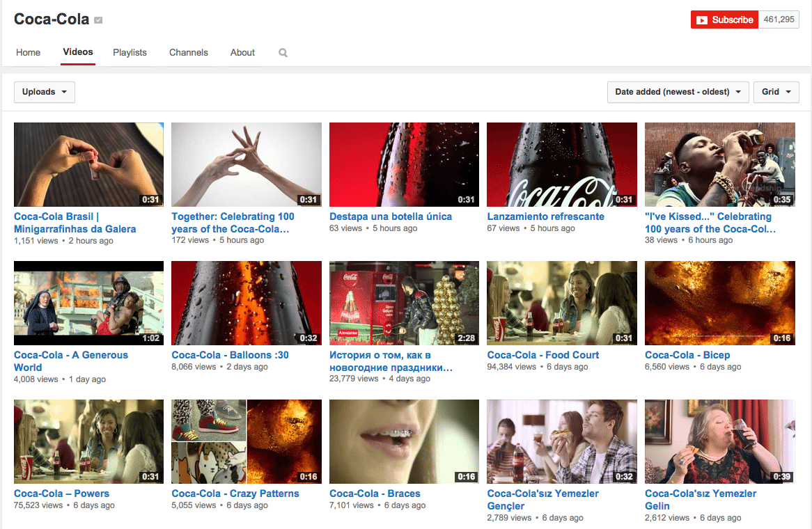Subscribe to the Coca-Cola channel
Viewport: 812px width, 529px height.
coord(724,19)
